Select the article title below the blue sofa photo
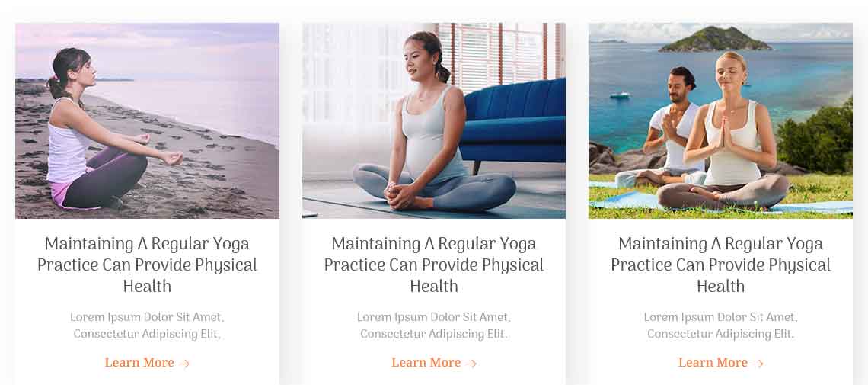 pyautogui.click(x=434, y=265)
